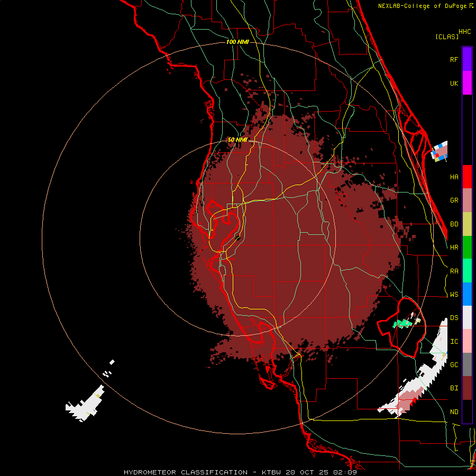This screenshot has height=476, width=476.
Task: Click the "KTBW" radar site identifier
Action: point(271,472)
